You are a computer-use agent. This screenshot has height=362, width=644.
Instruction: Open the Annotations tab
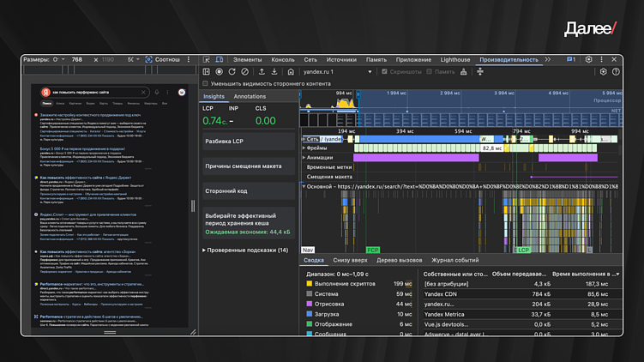point(250,97)
